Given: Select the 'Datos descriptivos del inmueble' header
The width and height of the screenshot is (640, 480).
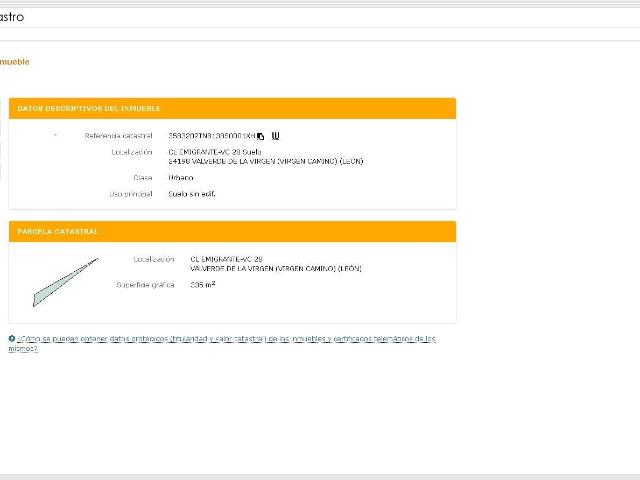Looking at the screenshot, I should coord(232,109).
